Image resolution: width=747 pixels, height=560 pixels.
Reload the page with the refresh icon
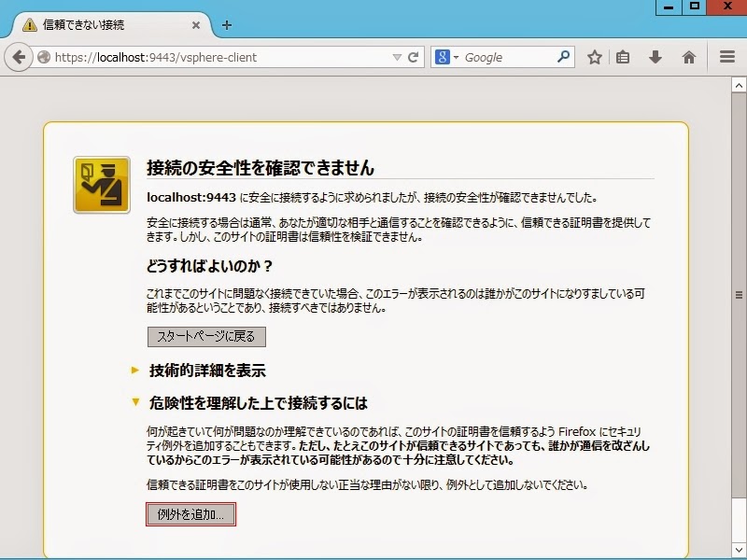tap(413, 58)
